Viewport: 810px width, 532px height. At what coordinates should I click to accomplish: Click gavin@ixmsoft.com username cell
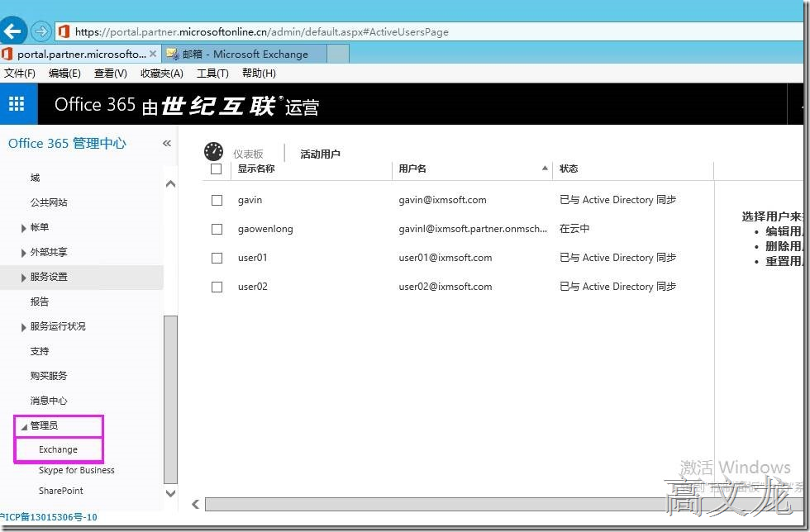coord(443,200)
